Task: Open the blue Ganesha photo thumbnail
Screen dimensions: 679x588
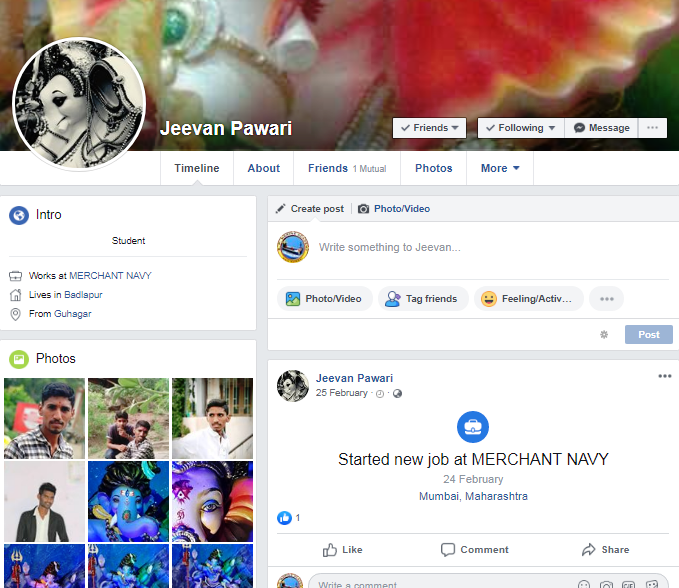Action: point(128,501)
